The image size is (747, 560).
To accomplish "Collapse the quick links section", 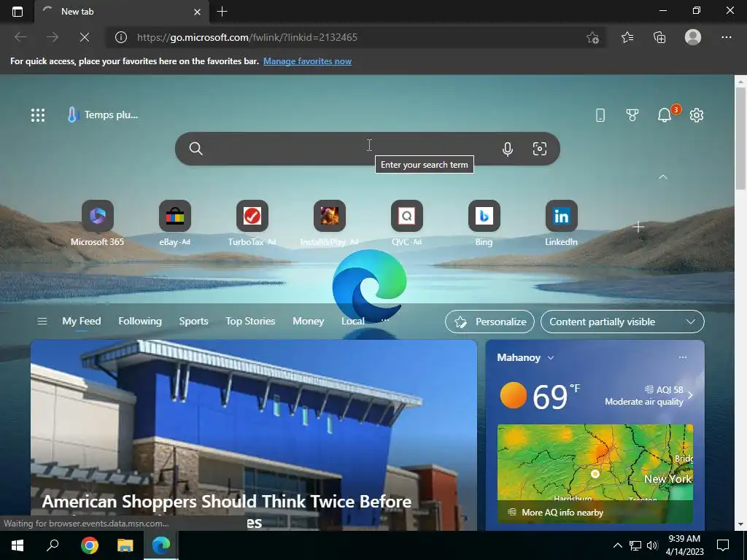I will pyautogui.click(x=662, y=176).
